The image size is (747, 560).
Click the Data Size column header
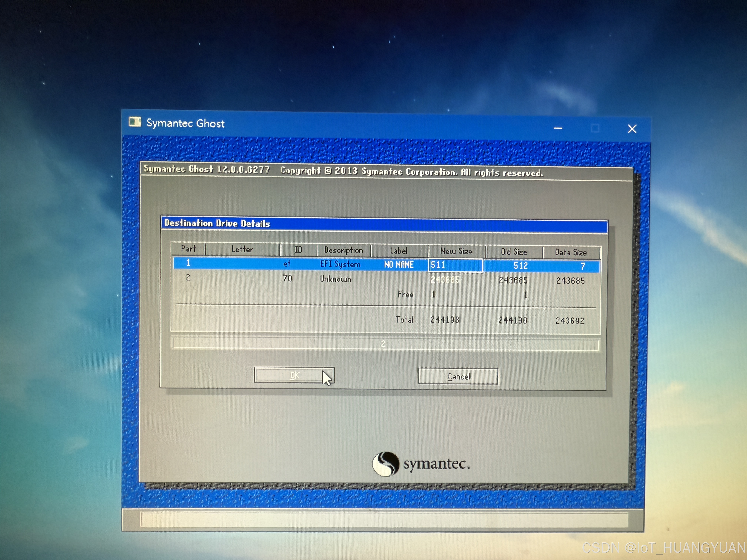pyautogui.click(x=571, y=252)
